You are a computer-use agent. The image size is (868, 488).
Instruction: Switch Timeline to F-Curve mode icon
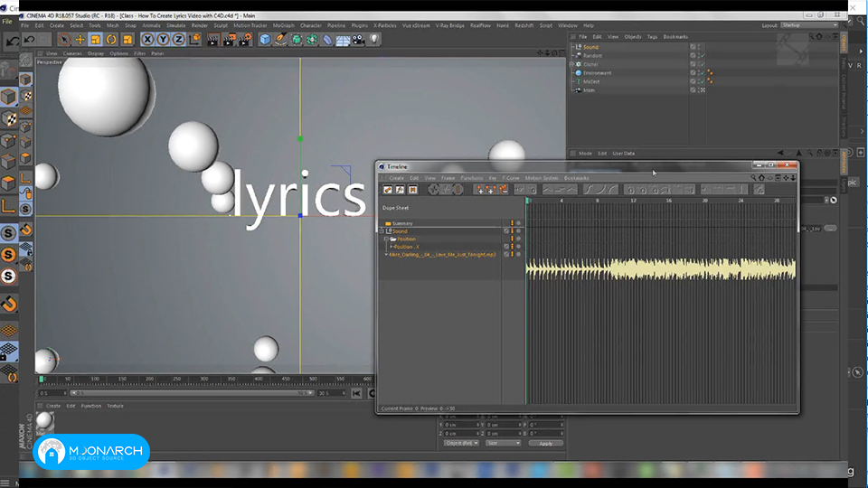tap(401, 190)
